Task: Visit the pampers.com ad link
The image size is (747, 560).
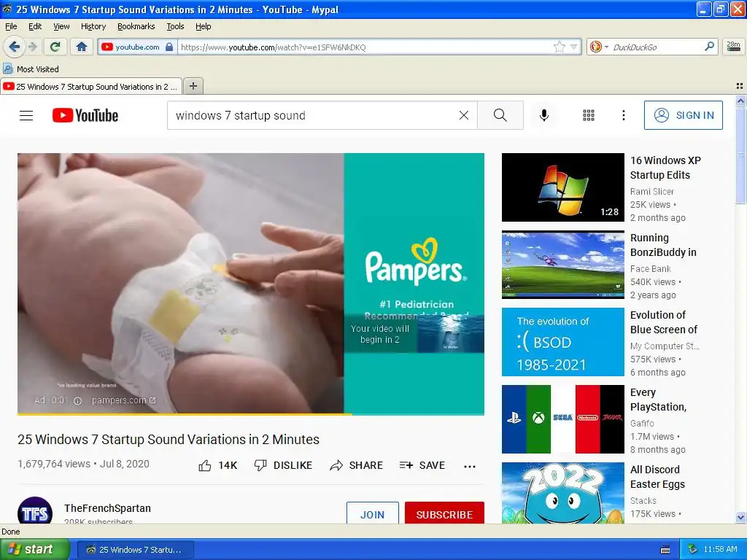Action: click(x=123, y=400)
